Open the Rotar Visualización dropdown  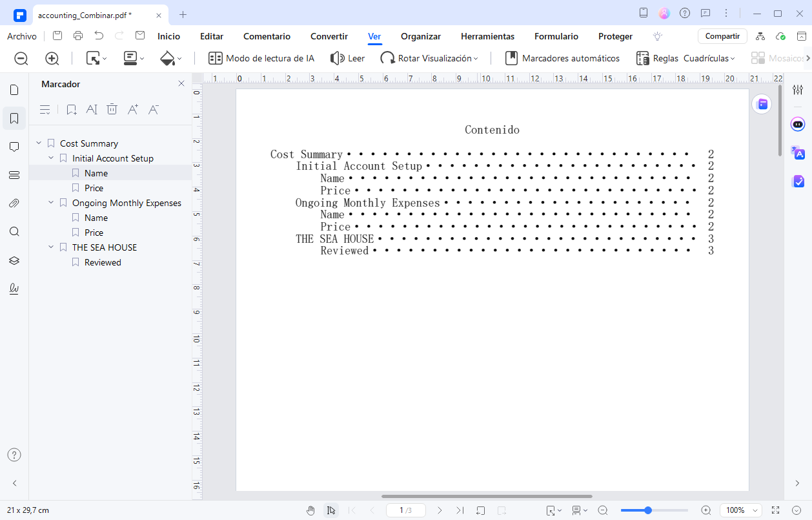(x=429, y=57)
